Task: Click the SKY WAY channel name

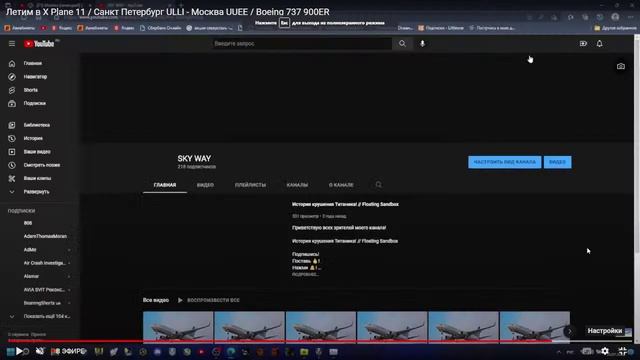Action: tap(194, 158)
